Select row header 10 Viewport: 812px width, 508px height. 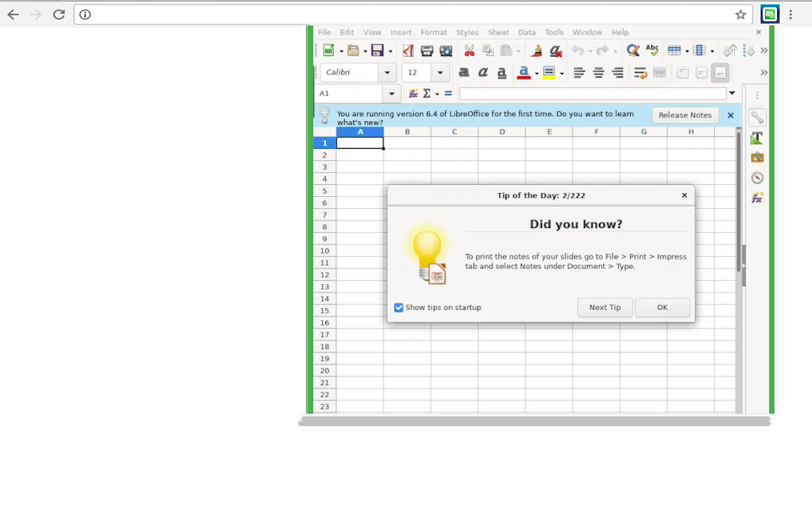(x=324, y=251)
